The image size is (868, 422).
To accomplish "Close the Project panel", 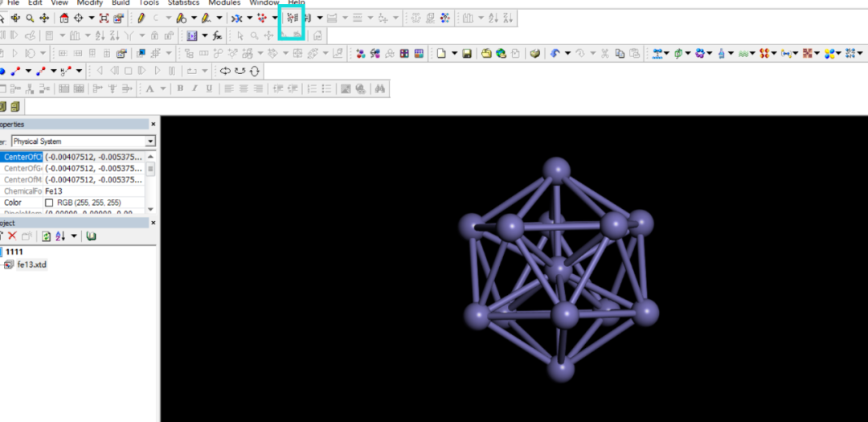I will click(x=154, y=223).
